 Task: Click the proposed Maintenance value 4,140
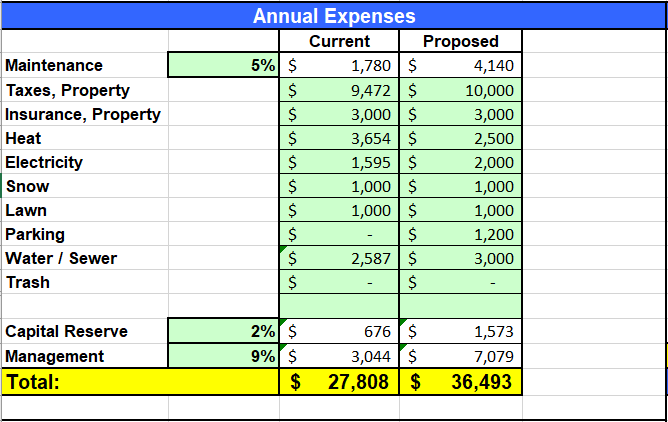pos(461,65)
